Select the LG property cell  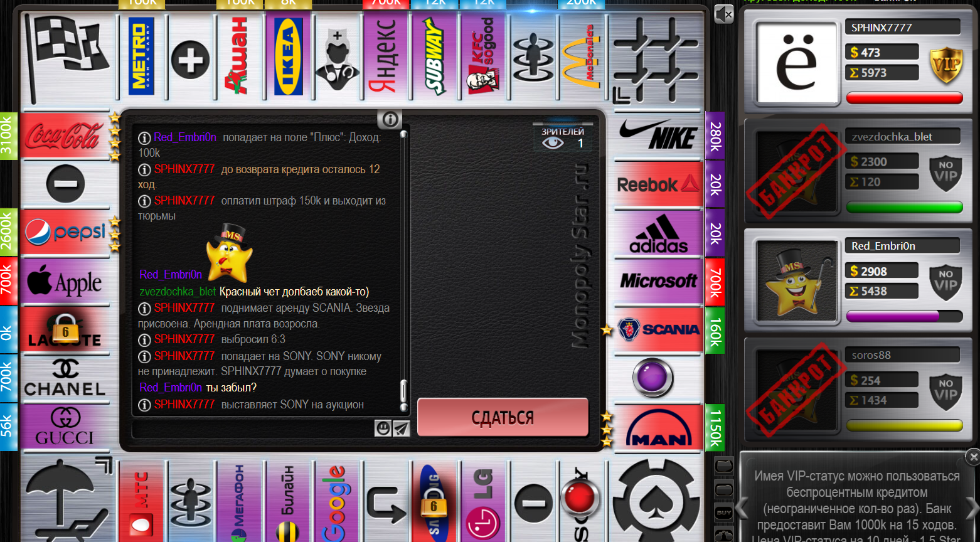tap(484, 501)
